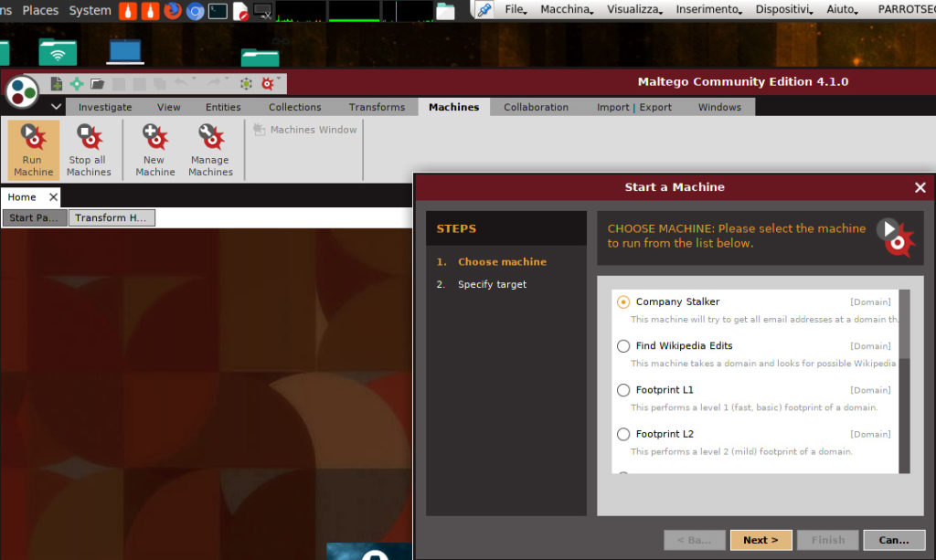This screenshot has height=560, width=936.
Task: Switch to the Entities ribbon tab
Action: [223, 108]
